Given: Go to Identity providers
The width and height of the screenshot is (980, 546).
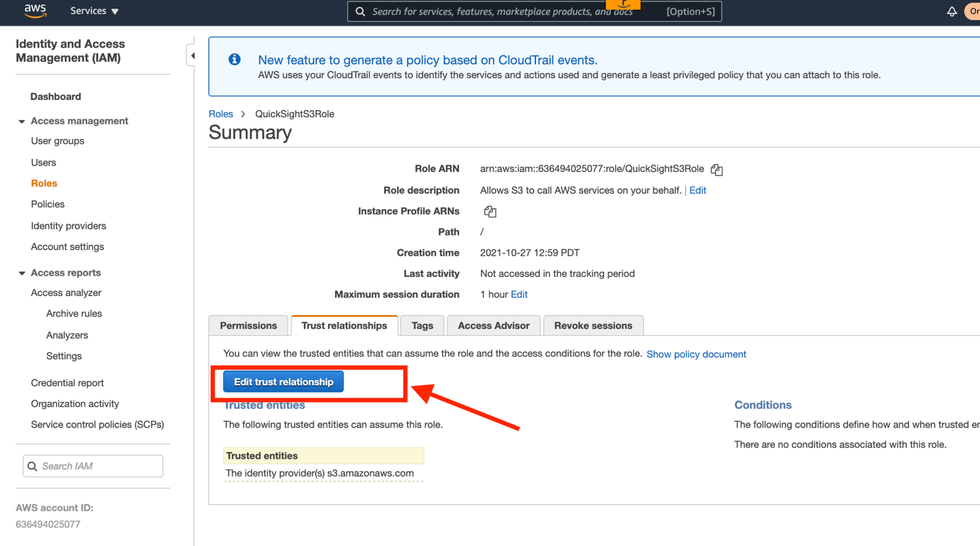Looking at the screenshot, I should [68, 226].
